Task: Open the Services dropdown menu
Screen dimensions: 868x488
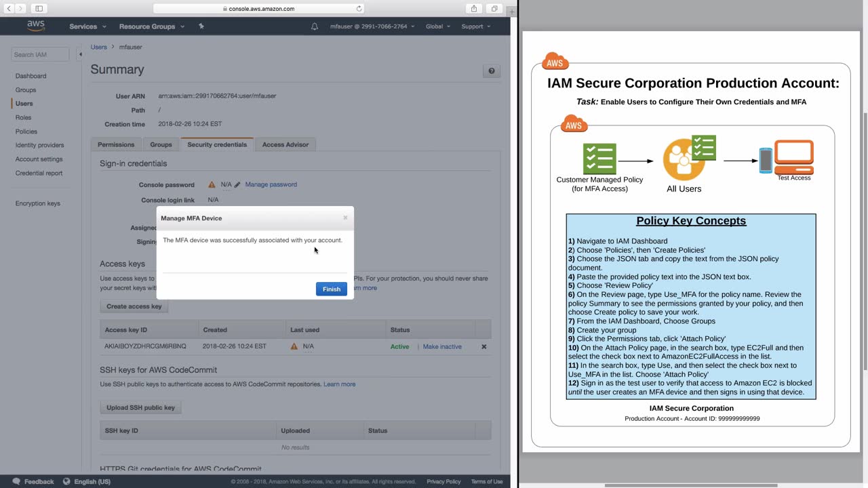Action: coord(87,26)
